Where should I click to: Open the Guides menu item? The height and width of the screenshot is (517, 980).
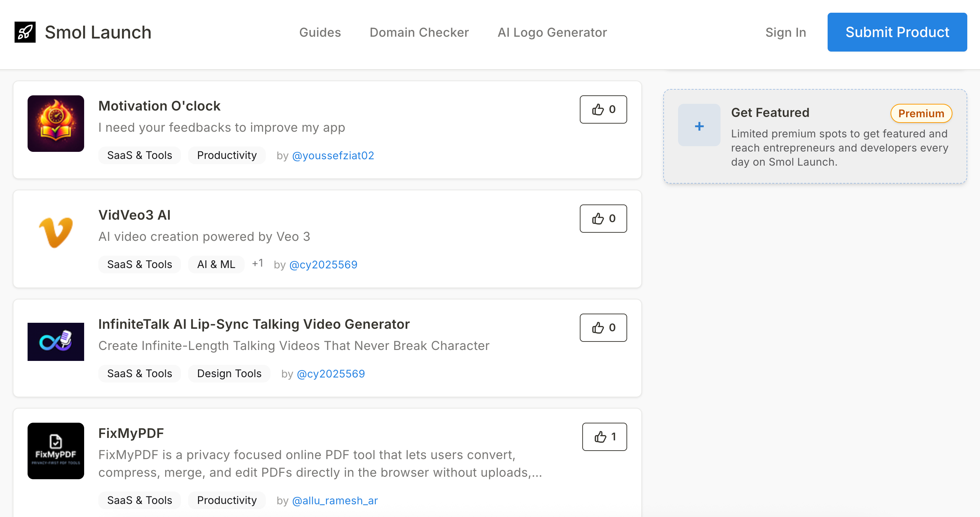(320, 32)
